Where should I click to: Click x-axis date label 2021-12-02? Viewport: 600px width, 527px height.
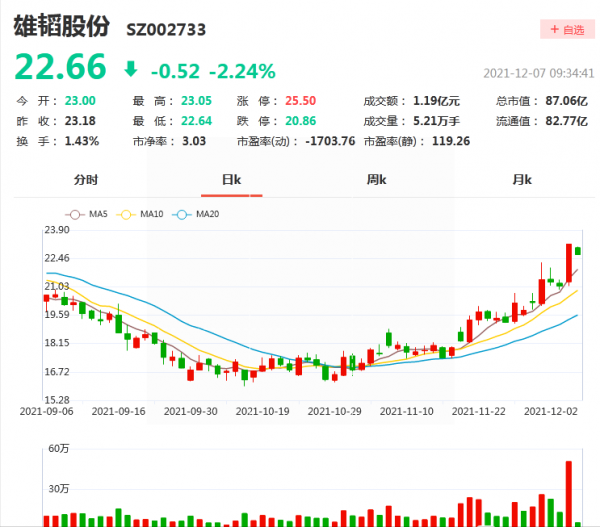pyautogui.click(x=551, y=411)
